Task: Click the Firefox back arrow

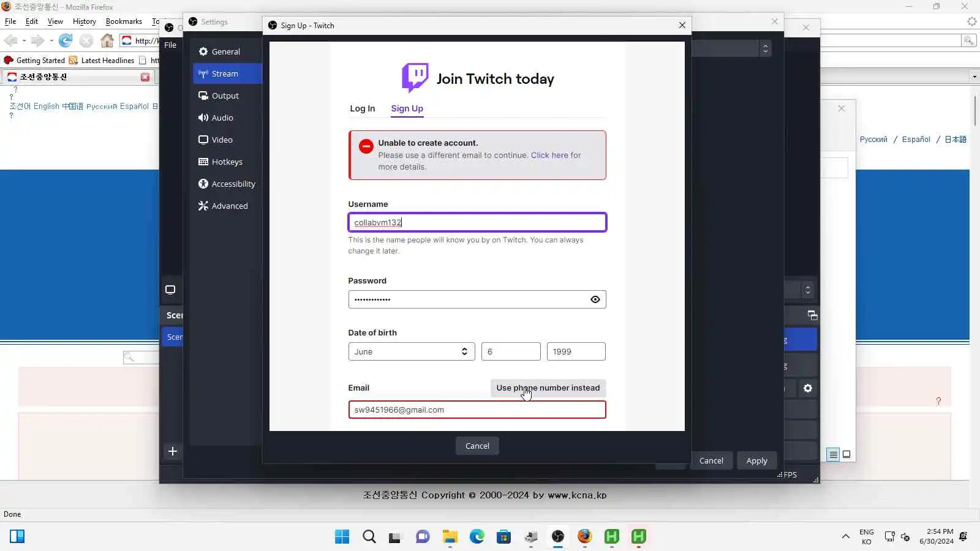Action: [x=11, y=40]
